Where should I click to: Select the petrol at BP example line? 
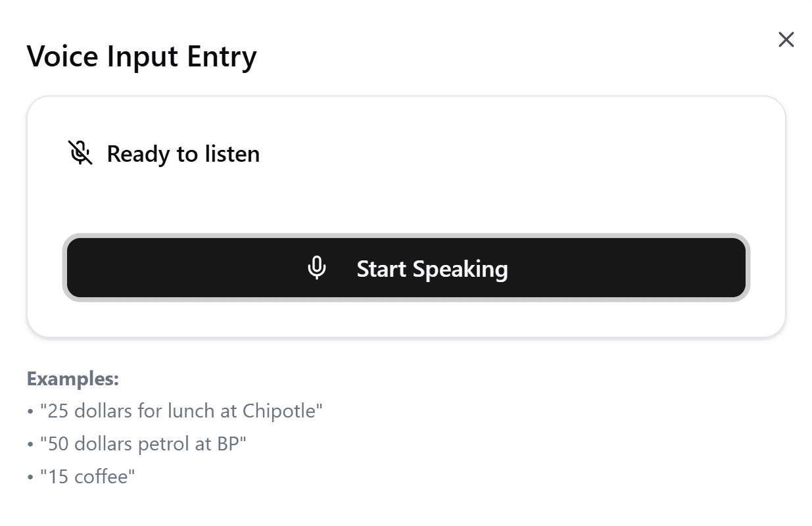(143, 444)
